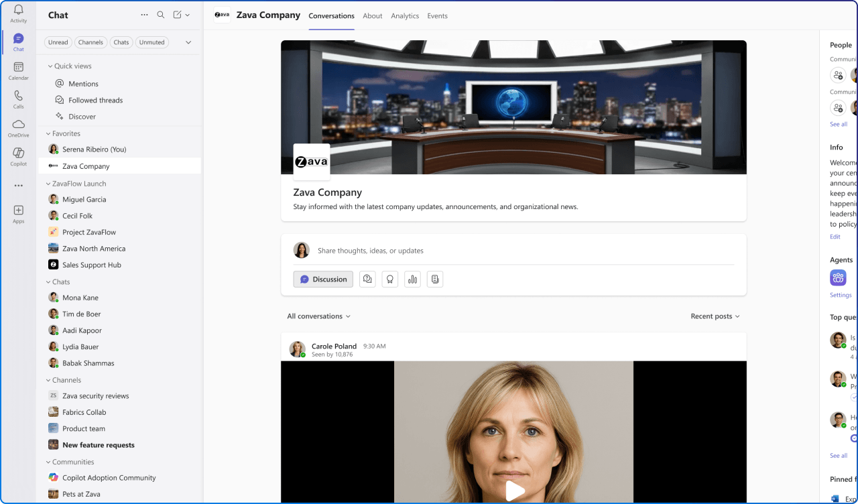The height and width of the screenshot is (504, 858).
Task: Toggle the Chats filter chip
Action: tap(121, 42)
